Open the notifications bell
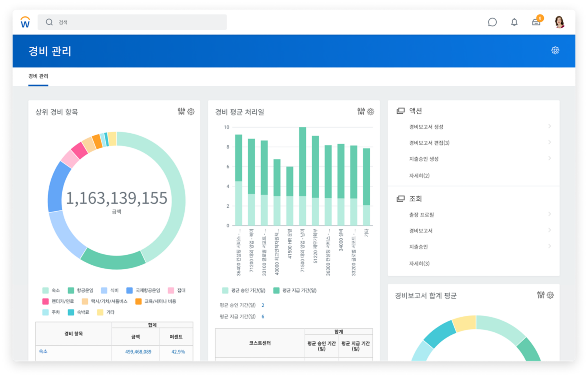 514,22
